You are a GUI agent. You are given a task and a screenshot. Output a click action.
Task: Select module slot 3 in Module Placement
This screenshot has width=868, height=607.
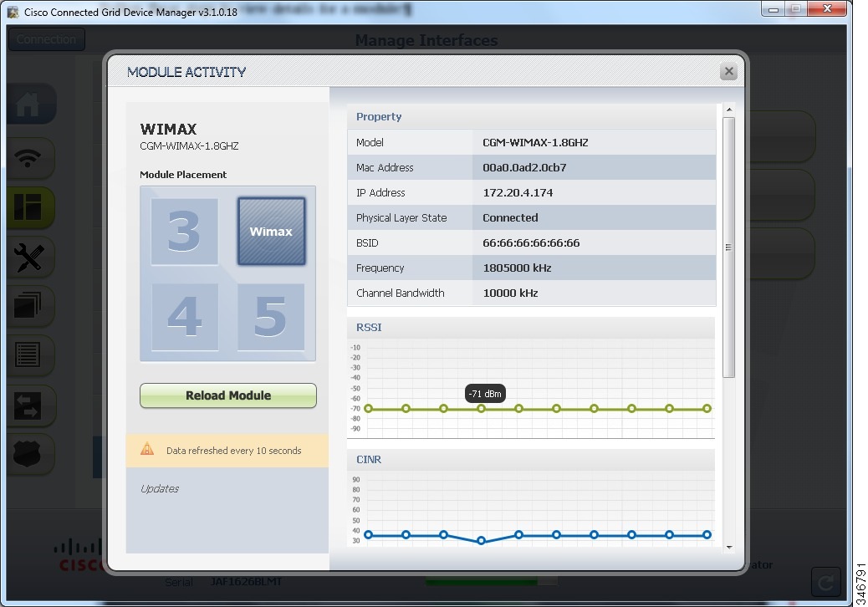184,232
